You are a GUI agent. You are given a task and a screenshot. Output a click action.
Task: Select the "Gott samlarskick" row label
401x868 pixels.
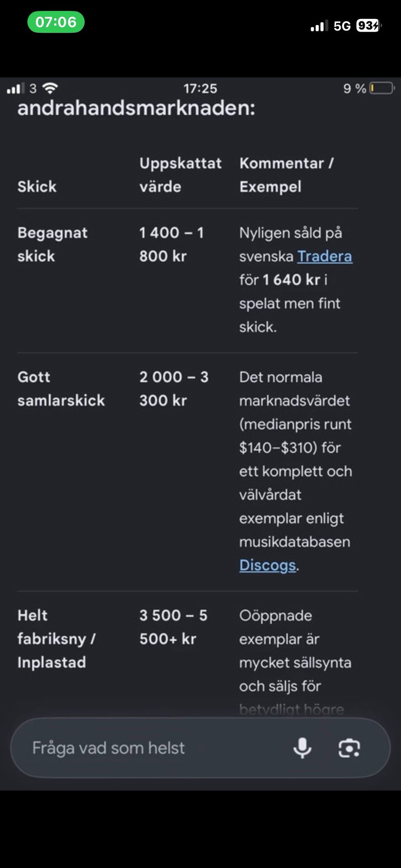click(61, 388)
